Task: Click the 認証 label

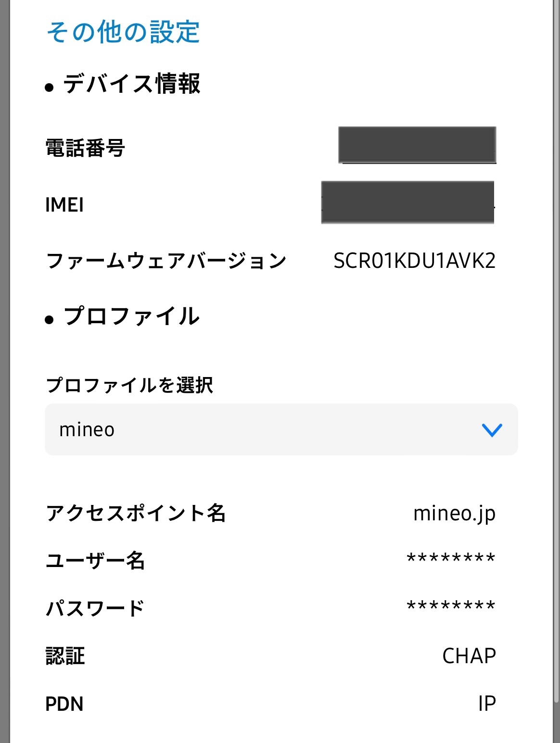Action: (65, 656)
